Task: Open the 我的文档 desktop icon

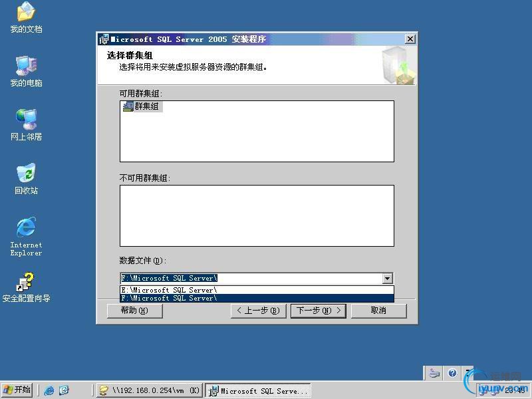Action: (x=26, y=17)
